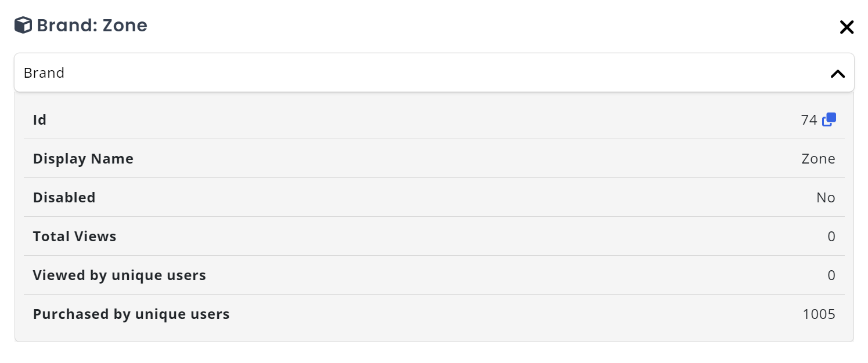Click the Brand section header bar
868x363 pixels.
click(x=434, y=72)
